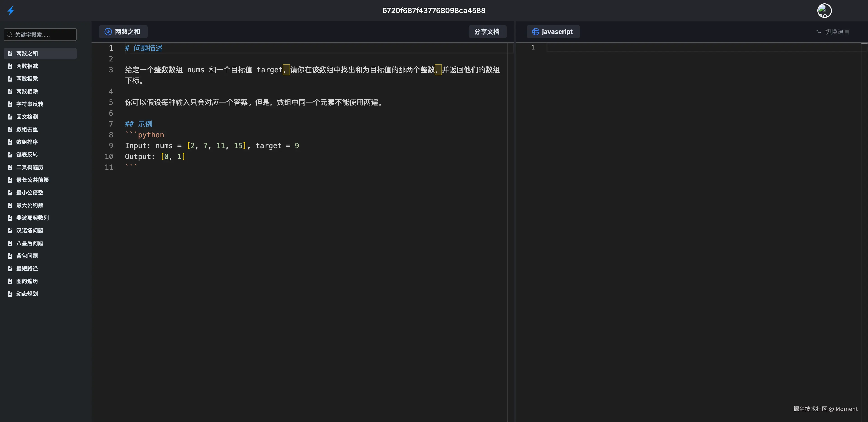Screen dimensions: 868x422
Task: Click the document ID title in the header
Action: click(x=434, y=10)
